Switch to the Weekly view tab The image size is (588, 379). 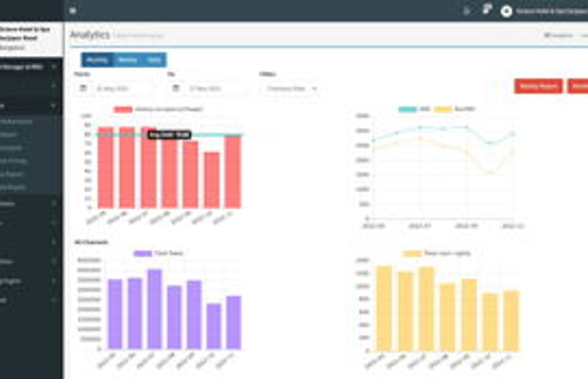click(128, 60)
